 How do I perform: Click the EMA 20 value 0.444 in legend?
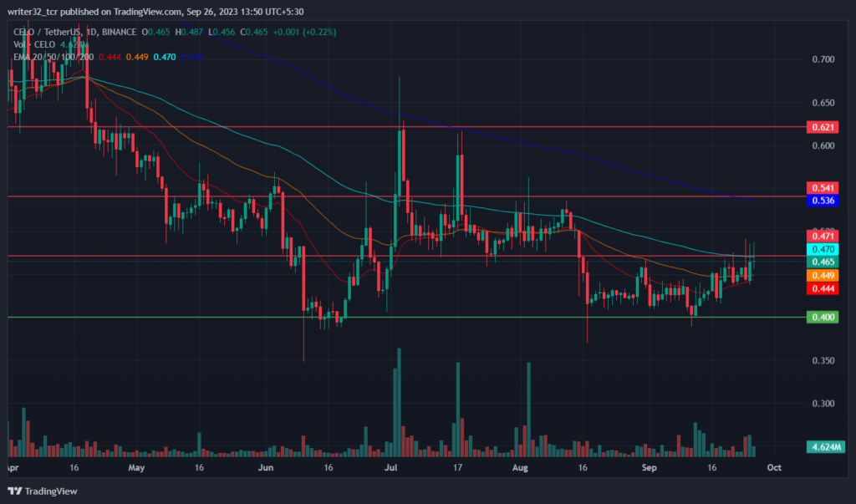tap(110, 57)
